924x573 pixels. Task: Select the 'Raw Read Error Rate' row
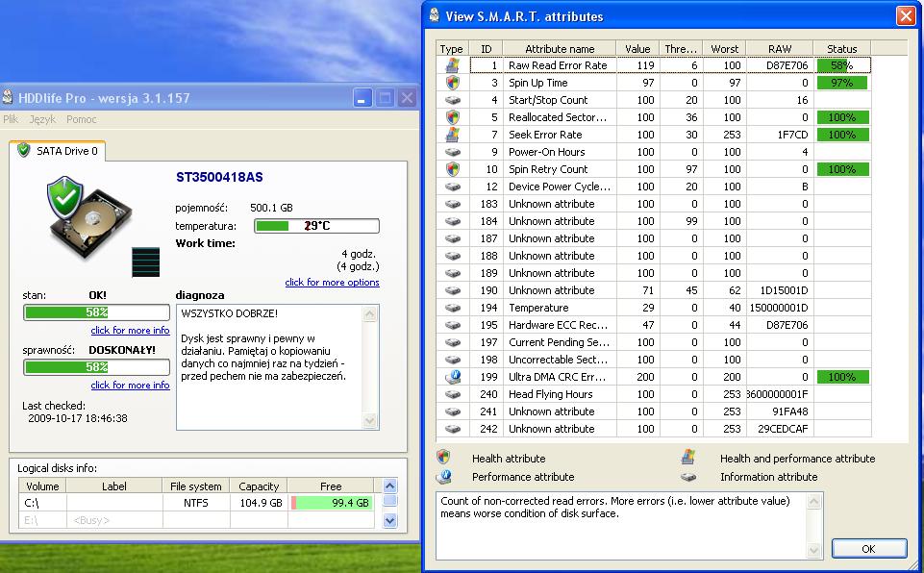654,65
